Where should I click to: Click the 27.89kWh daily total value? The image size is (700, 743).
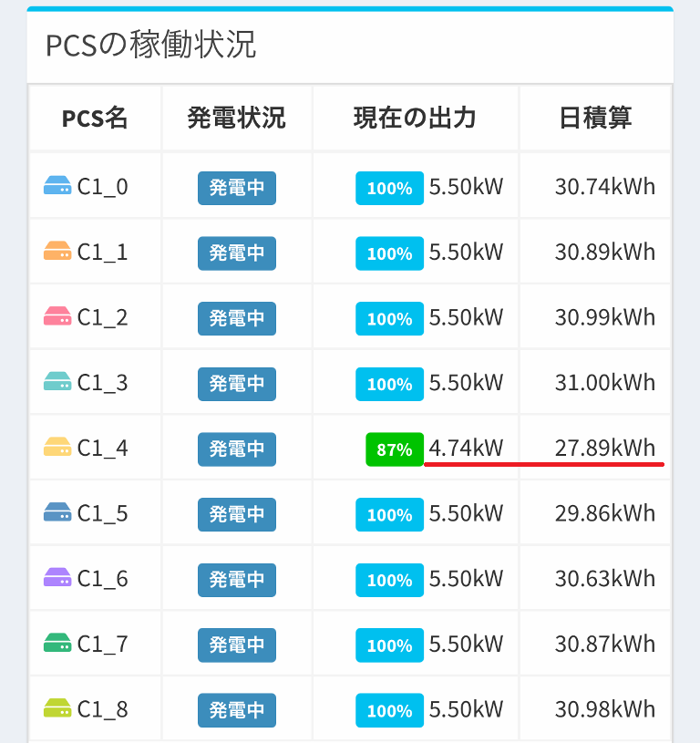(x=604, y=448)
